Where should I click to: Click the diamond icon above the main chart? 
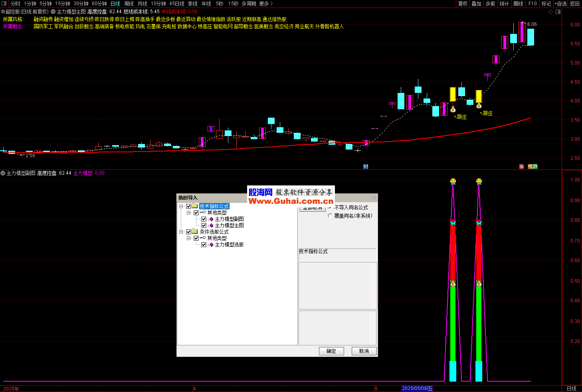pos(551,12)
